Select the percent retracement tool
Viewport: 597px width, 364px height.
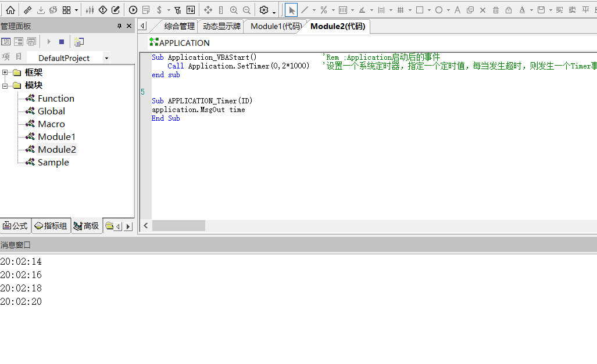click(324, 10)
